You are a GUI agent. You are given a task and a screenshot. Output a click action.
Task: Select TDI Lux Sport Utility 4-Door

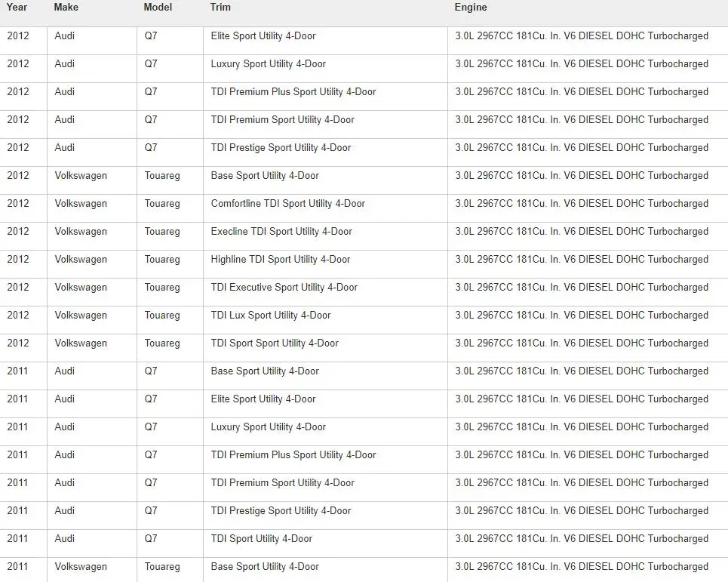[271, 315]
